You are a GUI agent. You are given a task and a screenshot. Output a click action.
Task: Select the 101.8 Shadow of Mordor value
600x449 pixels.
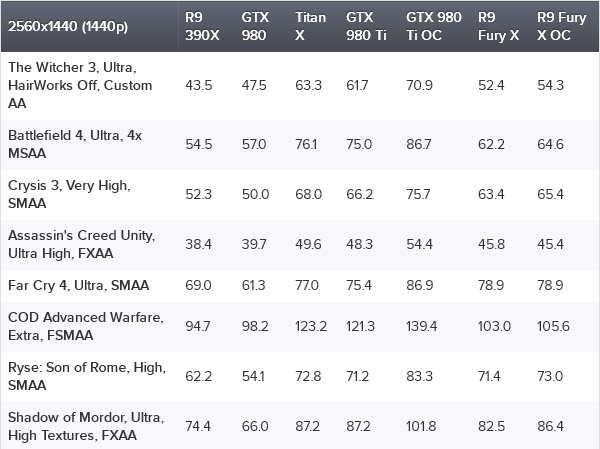421,426
